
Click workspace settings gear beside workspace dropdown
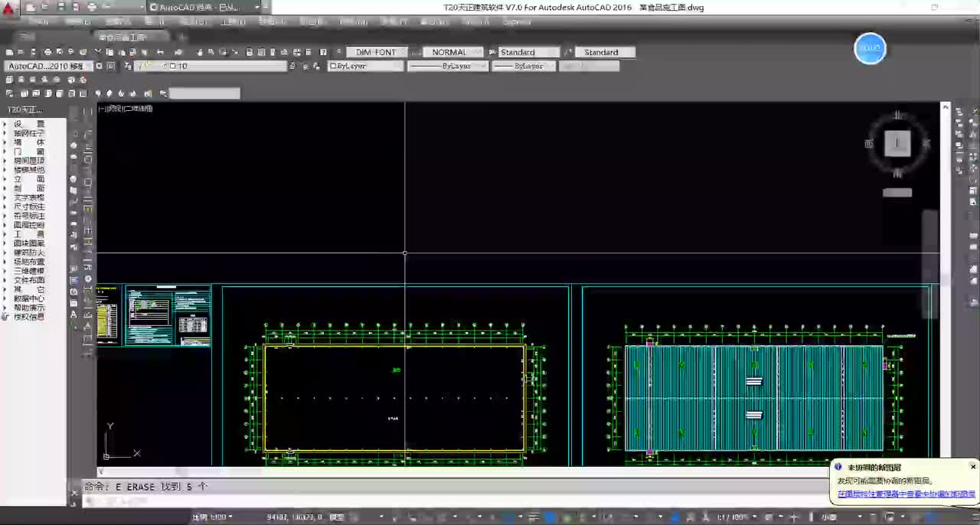(99, 66)
